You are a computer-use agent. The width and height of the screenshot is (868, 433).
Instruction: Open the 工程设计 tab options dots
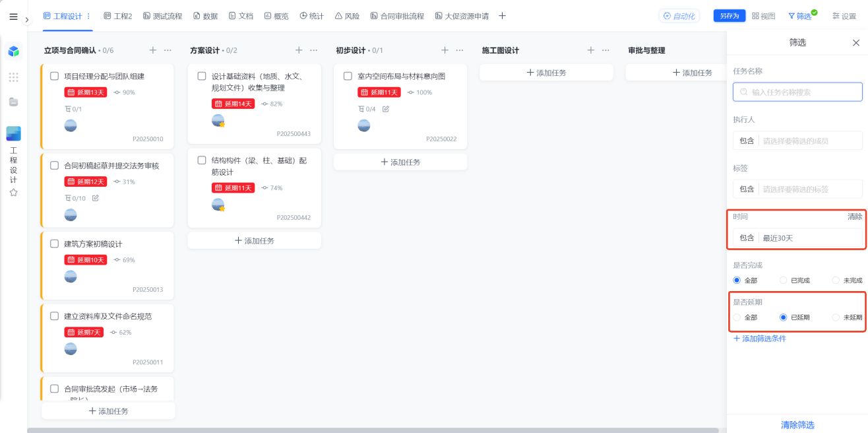89,16
